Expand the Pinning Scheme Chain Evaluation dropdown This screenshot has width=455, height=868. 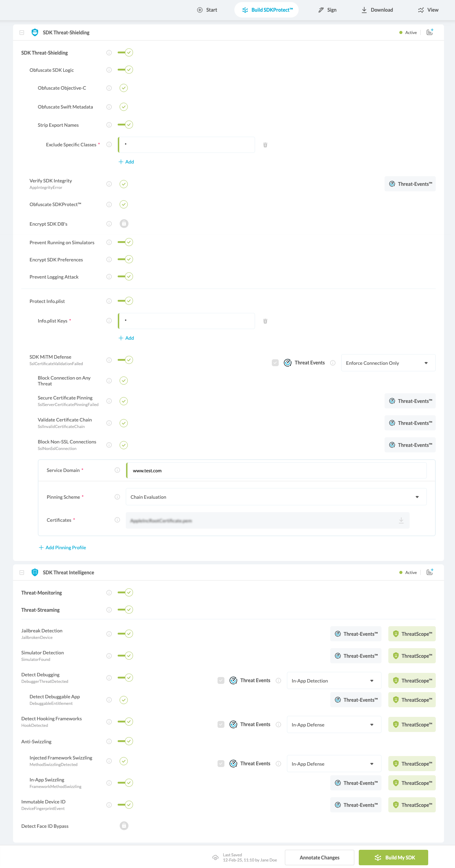(x=276, y=497)
